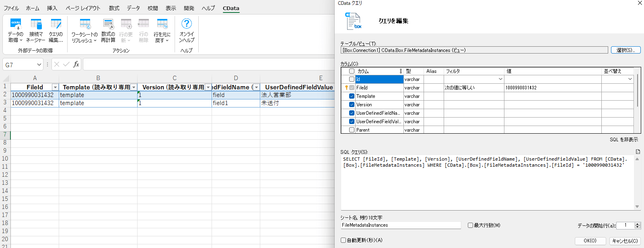Check the Parent column checkbox
The image size is (644, 248).
(352, 130)
